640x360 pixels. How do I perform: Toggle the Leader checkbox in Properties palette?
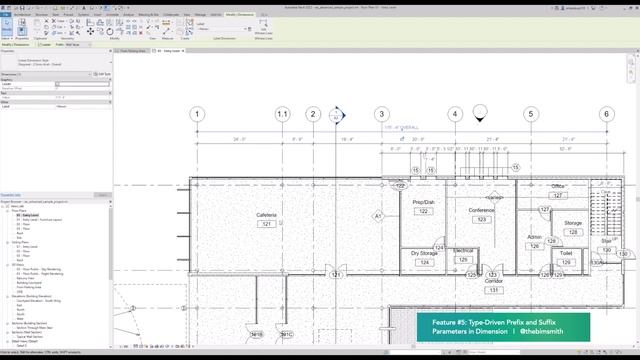point(58,84)
